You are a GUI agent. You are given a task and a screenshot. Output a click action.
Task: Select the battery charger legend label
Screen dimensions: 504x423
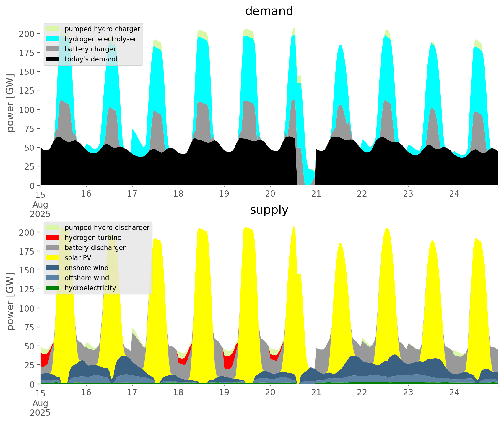tap(90, 49)
